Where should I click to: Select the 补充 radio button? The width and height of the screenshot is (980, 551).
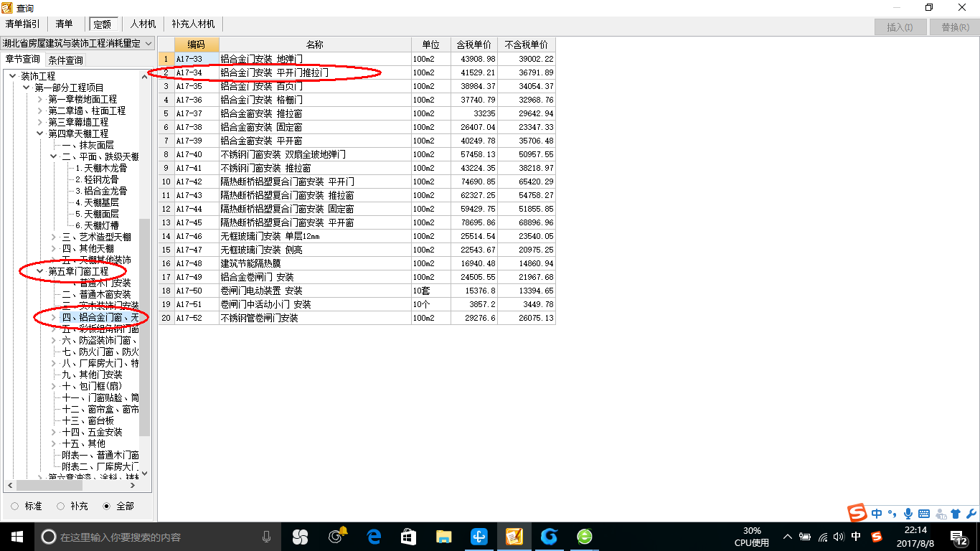[x=60, y=507]
